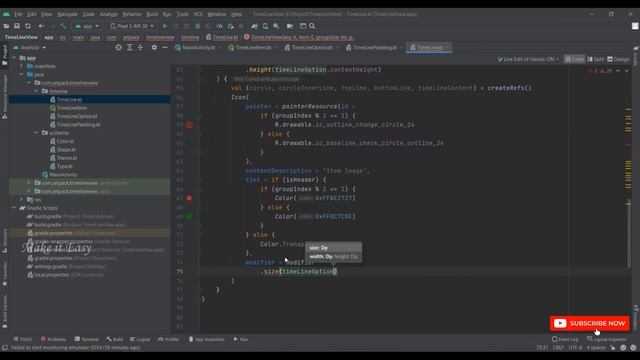
Task: Click the Make Project hammer icon
Action: 63,26
